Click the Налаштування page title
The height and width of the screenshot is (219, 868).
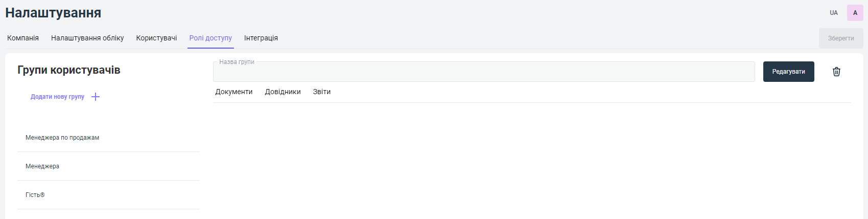[x=53, y=13]
